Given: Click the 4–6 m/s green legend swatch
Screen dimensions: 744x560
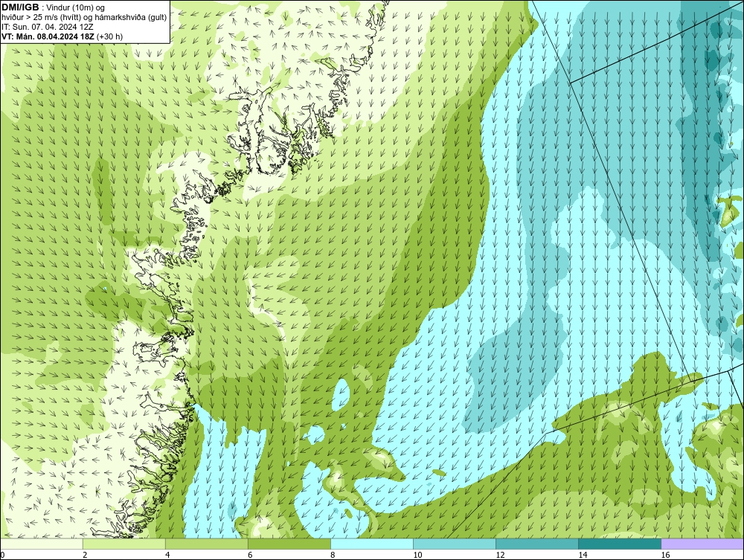Looking at the screenshot, I should (x=207, y=544).
